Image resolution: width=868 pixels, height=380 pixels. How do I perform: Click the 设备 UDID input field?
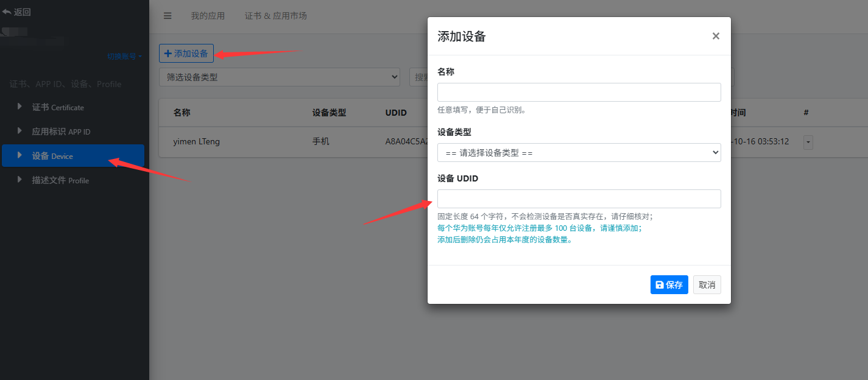coord(579,199)
